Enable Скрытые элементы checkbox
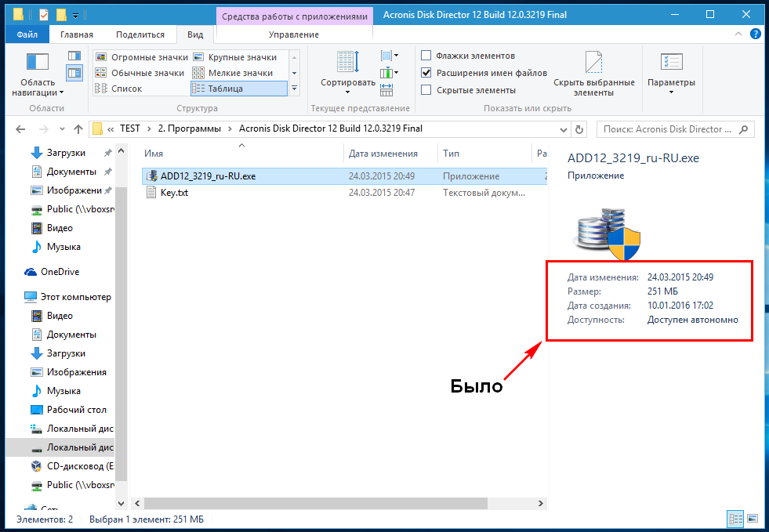769x532 pixels. (426, 90)
